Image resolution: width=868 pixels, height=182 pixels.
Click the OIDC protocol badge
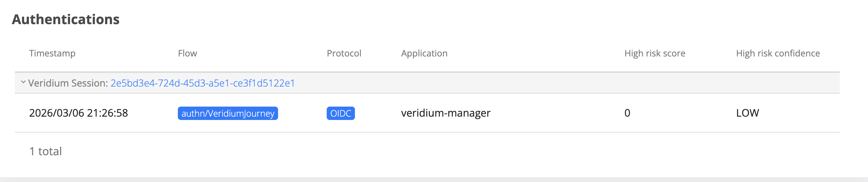click(341, 113)
